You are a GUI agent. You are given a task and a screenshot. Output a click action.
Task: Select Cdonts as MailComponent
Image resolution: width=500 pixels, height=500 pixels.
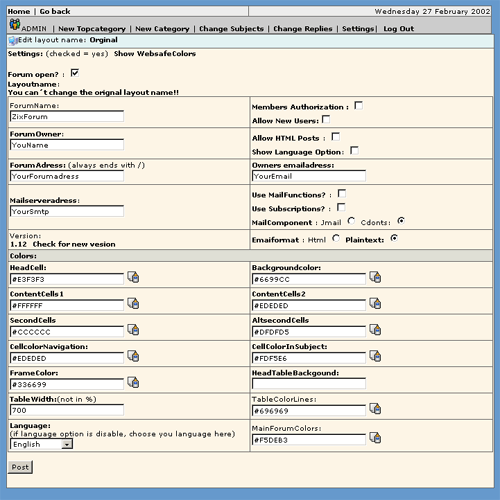pos(401,221)
